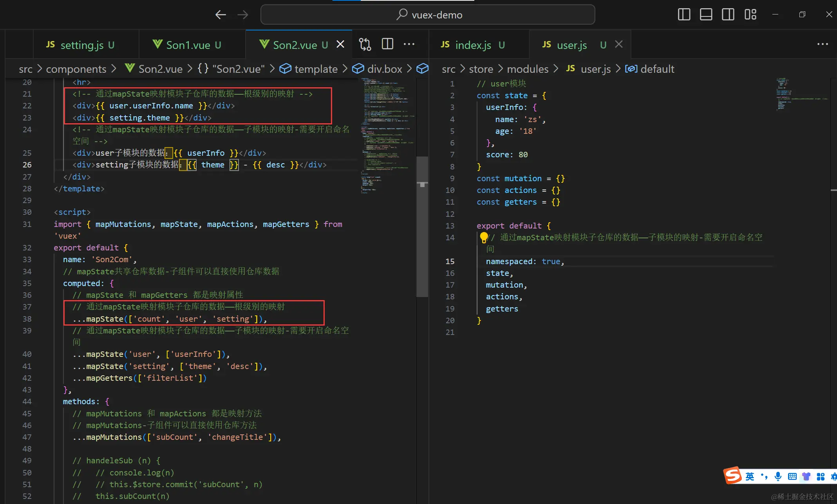The width and height of the screenshot is (837, 504).
Task: Open the compare changes icon
Action: pyautogui.click(x=365, y=44)
